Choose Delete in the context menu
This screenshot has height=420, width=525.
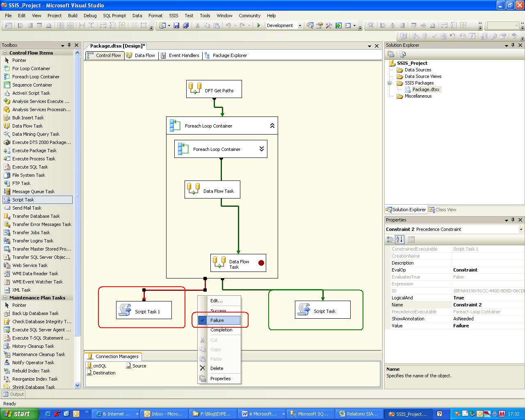click(x=219, y=368)
